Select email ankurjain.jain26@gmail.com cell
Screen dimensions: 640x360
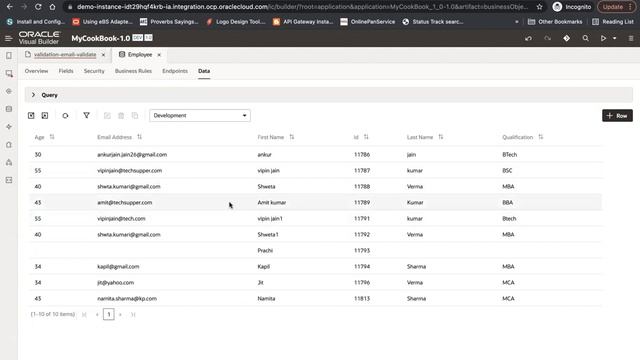coord(132,155)
